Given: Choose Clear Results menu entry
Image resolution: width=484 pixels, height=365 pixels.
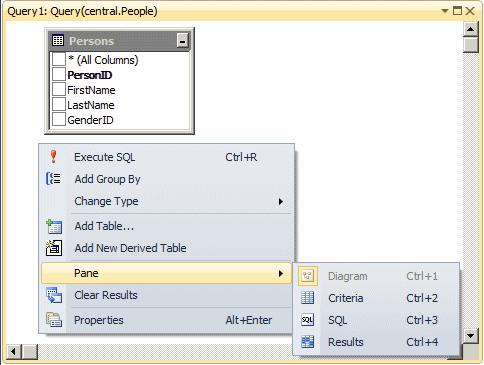Looking at the screenshot, I should point(166,295).
